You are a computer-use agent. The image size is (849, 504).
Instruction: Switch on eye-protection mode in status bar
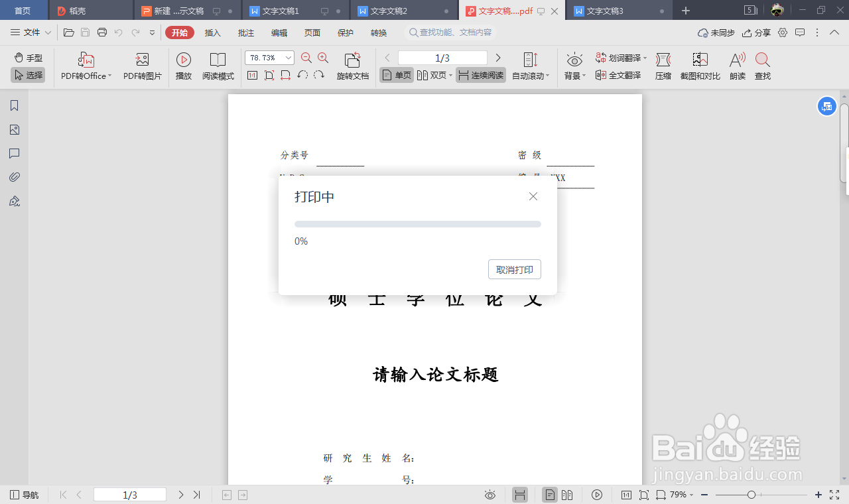point(490,495)
